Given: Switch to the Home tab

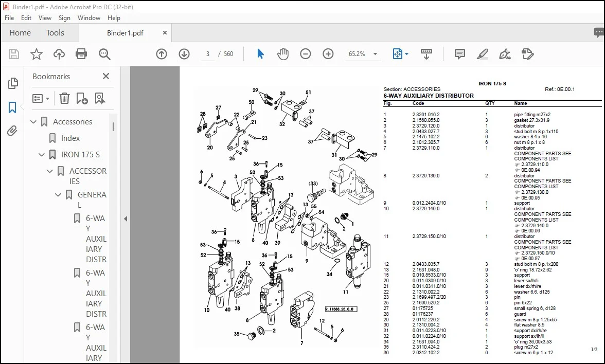Looking at the screenshot, I should click(x=20, y=33).
